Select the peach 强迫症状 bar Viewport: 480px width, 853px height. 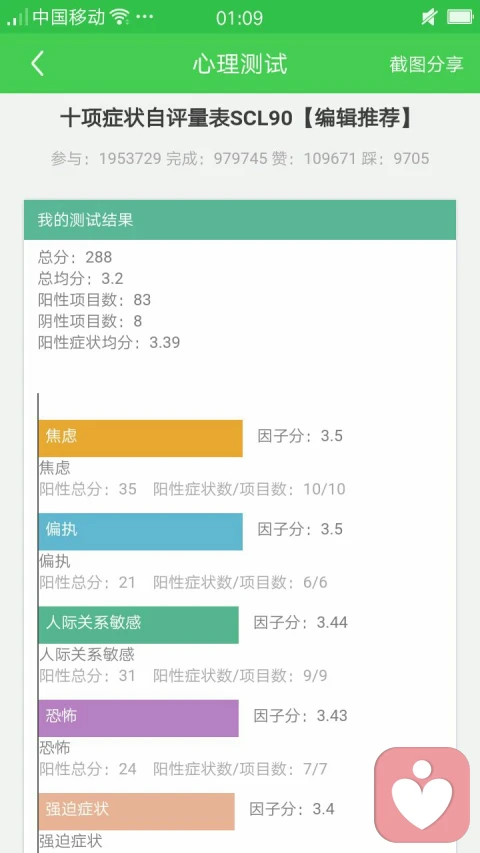coord(137,811)
